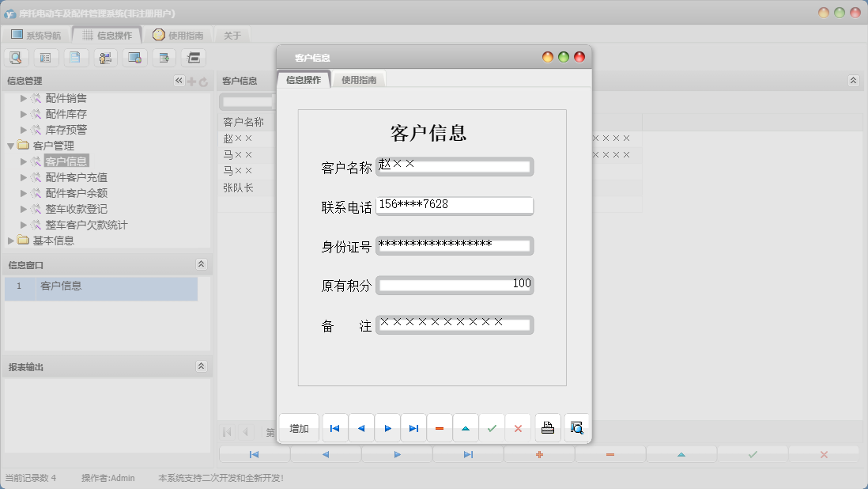This screenshot has height=489, width=868.
Task: Open the 系统导航 main tab
Action: click(36, 35)
